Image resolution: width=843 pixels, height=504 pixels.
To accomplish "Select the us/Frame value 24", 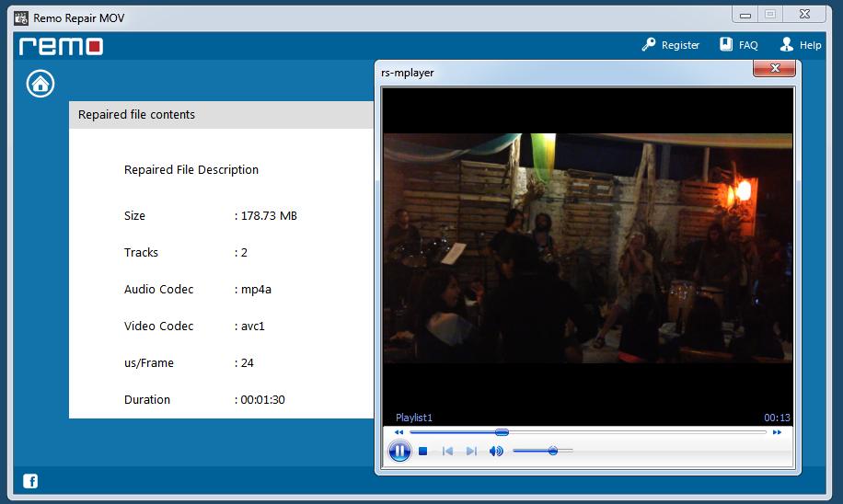I will coord(247,363).
